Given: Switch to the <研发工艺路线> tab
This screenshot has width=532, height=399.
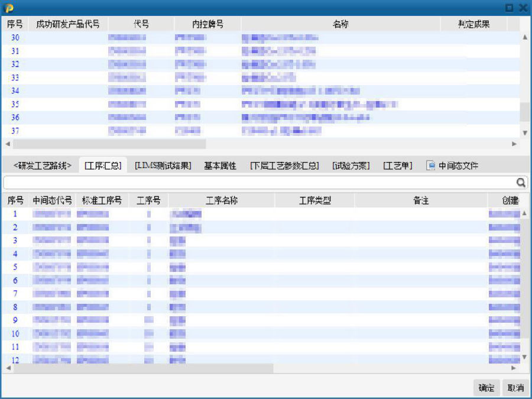Looking at the screenshot, I should click(x=42, y=166).
